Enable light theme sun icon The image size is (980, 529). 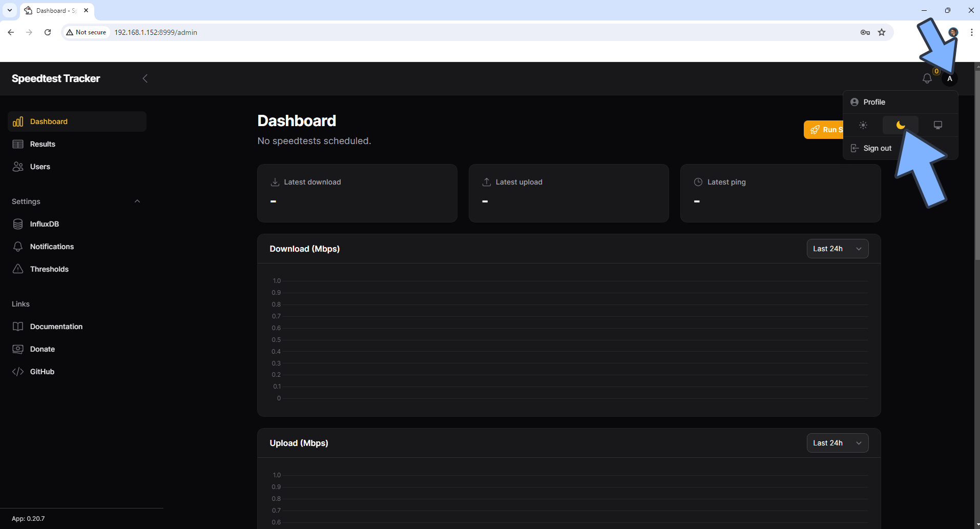[x=863, y=125]
